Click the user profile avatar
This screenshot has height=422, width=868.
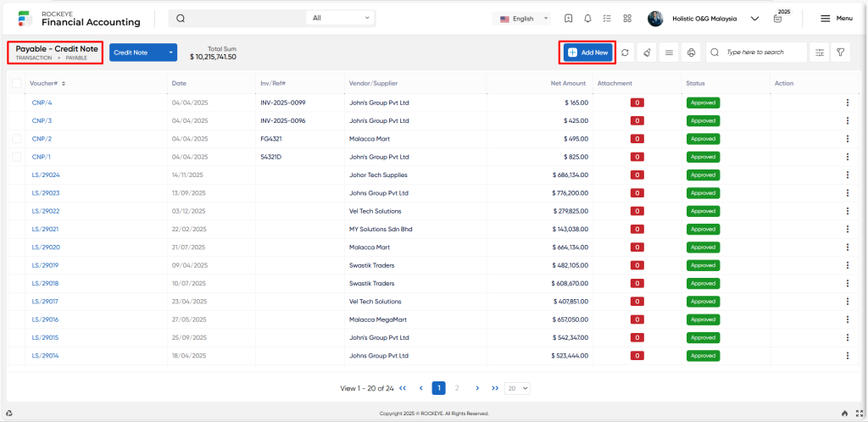(x=655, y=19)
